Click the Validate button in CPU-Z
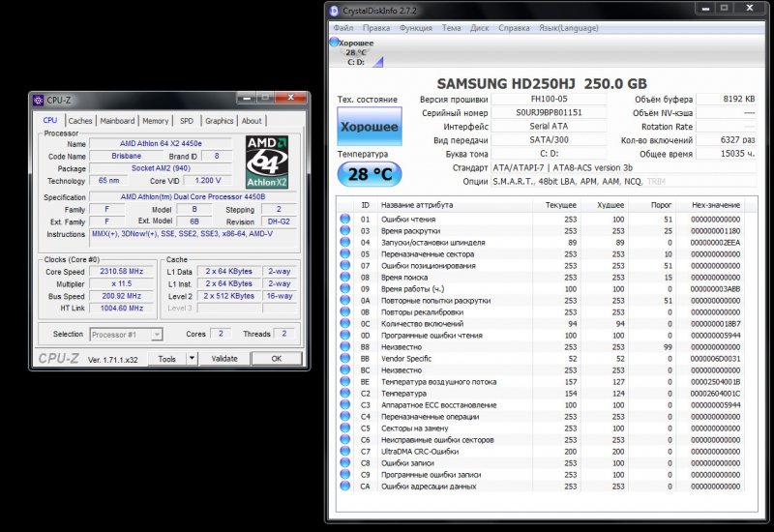The height and width of the screenshot is (532, 774). tap(224, 358)
